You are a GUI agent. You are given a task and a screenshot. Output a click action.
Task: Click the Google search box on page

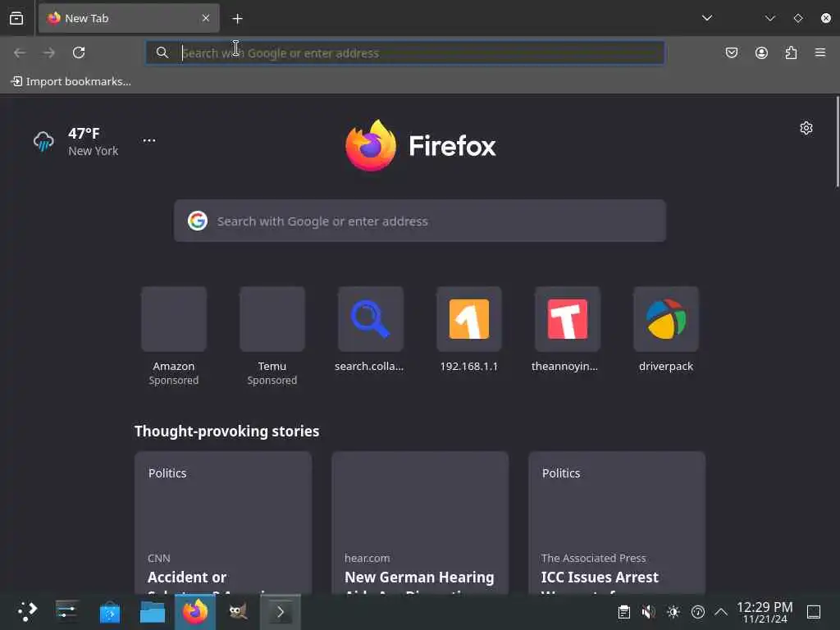pos(420,221)
